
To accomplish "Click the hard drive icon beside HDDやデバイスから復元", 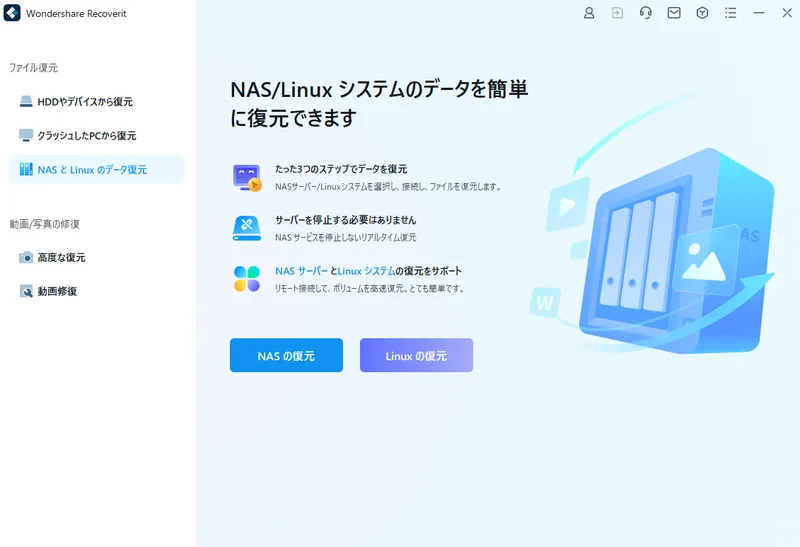I will tap(26, 102).
